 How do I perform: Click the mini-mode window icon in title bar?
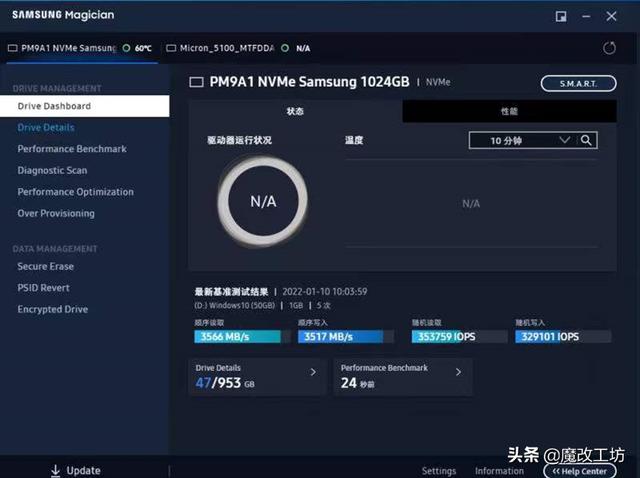[561, 16]
